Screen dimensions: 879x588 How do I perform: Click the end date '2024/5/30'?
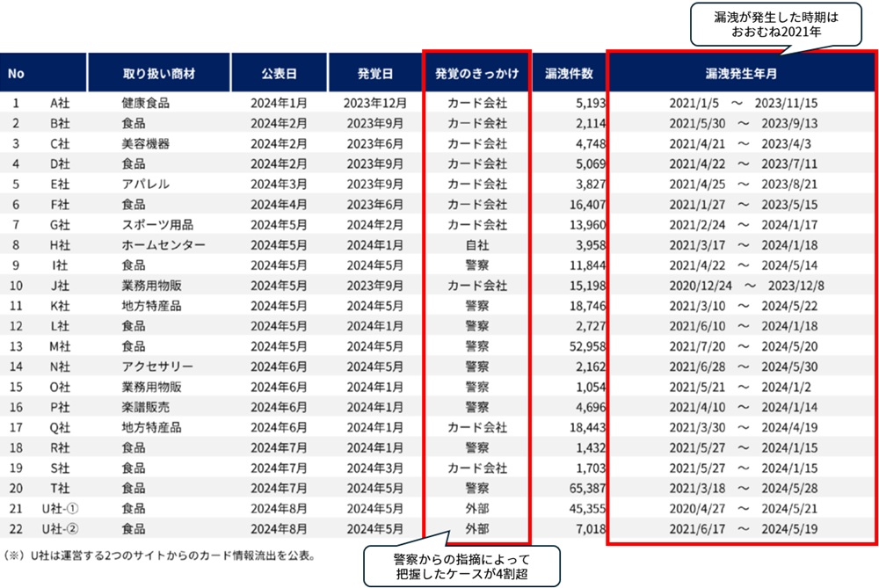789,367
